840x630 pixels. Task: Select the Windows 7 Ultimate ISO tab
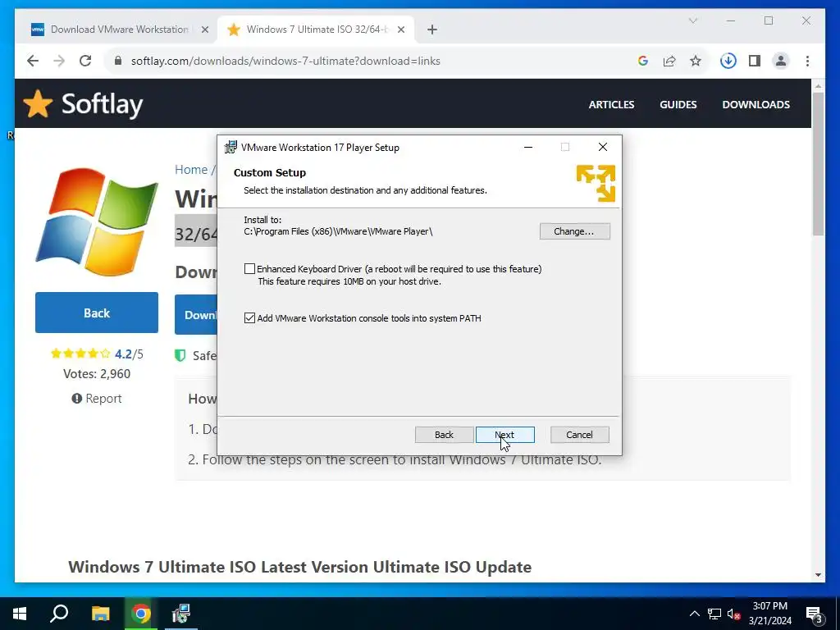pos(317,30)
